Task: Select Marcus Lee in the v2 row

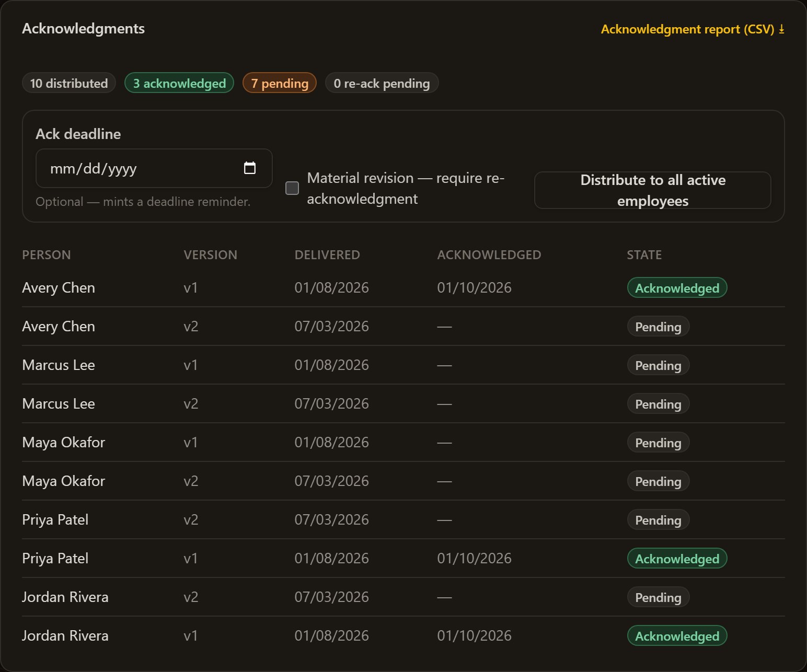Action: click(59, 404)
